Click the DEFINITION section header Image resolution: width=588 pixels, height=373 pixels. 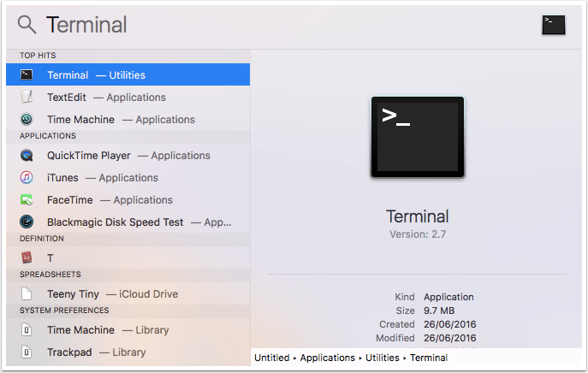click(42, 239)
